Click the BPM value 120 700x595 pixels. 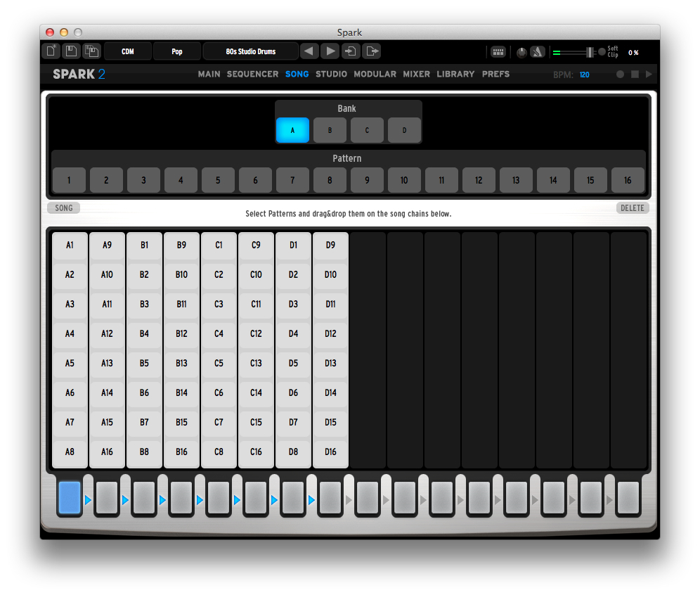pyautogui.click(x=584, y=75)
